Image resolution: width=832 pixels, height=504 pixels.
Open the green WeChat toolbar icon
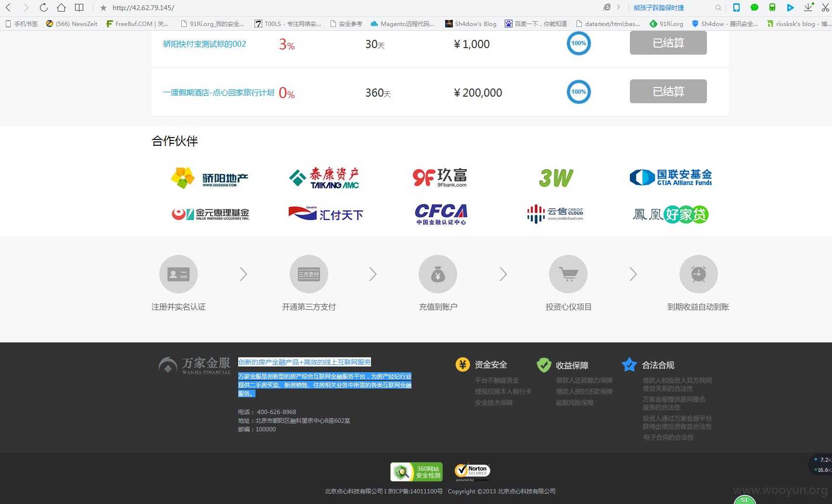click(x=755, y=7)
